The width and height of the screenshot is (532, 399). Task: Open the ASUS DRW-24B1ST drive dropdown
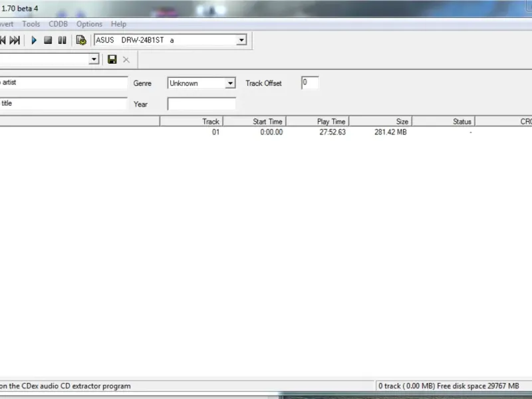(241, 40)
